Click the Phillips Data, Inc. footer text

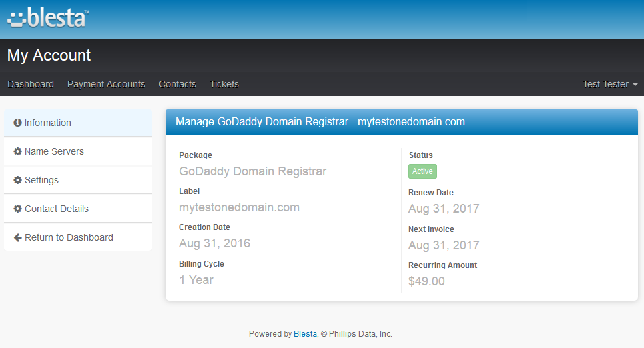[360, 334]
